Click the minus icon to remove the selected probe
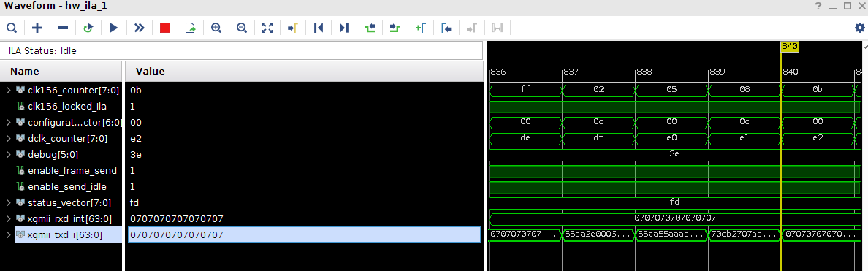This screenshot has height=271, width=868. pos(63,28)
